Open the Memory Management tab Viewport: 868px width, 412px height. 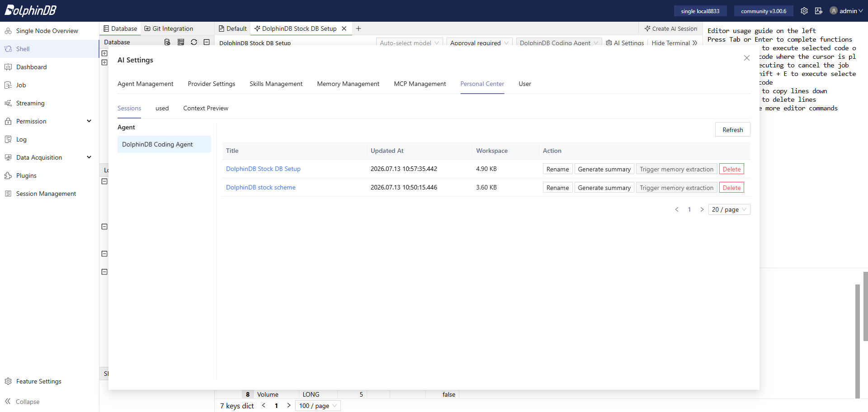(x=348, y=84)
